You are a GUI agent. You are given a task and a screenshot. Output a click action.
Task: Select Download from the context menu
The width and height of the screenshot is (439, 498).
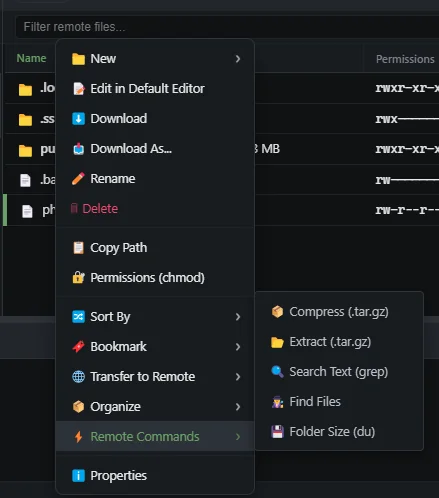155,119
